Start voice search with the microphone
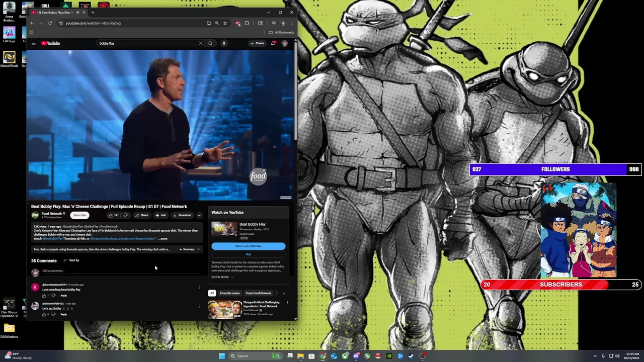Image resolution: width=644 pixels, height=362 pixels. [224, 43]
